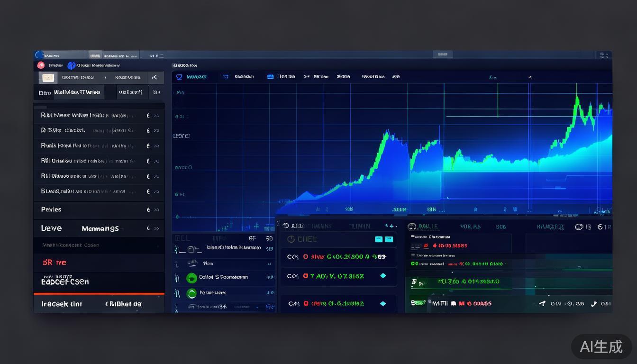
Task: Click the card icon in sidebar toolbar
Action: pyautogui.click(x=48, y=78)
